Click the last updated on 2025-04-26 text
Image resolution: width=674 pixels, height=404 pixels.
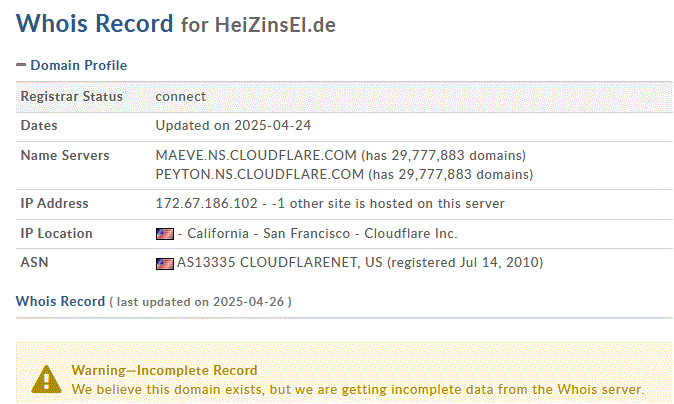200,302
